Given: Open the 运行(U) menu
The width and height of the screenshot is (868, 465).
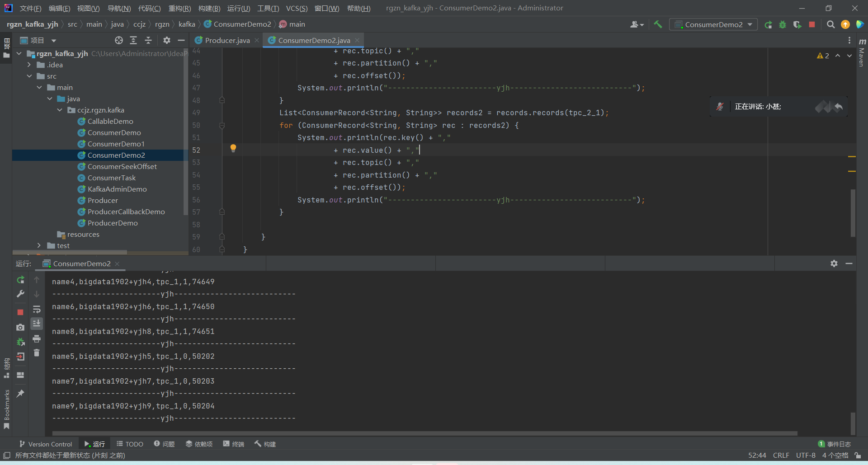Looking at the screenshot, I should tap(238, 8).
